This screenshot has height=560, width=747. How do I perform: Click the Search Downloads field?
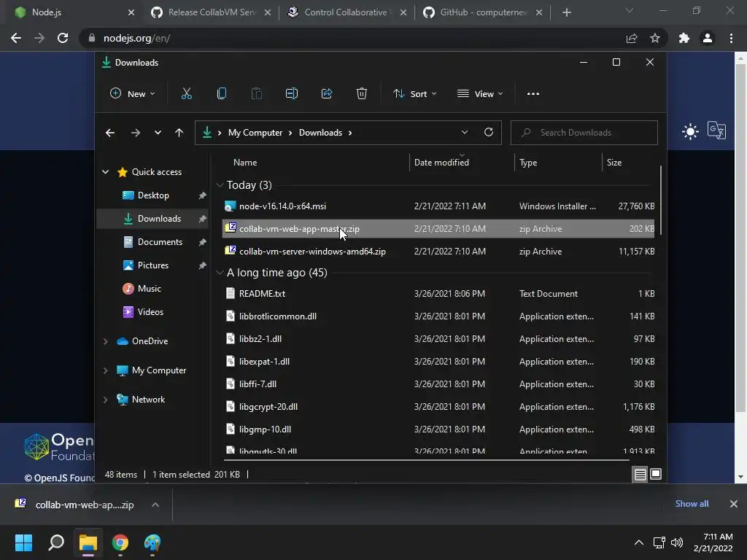[x=584, y=133]
